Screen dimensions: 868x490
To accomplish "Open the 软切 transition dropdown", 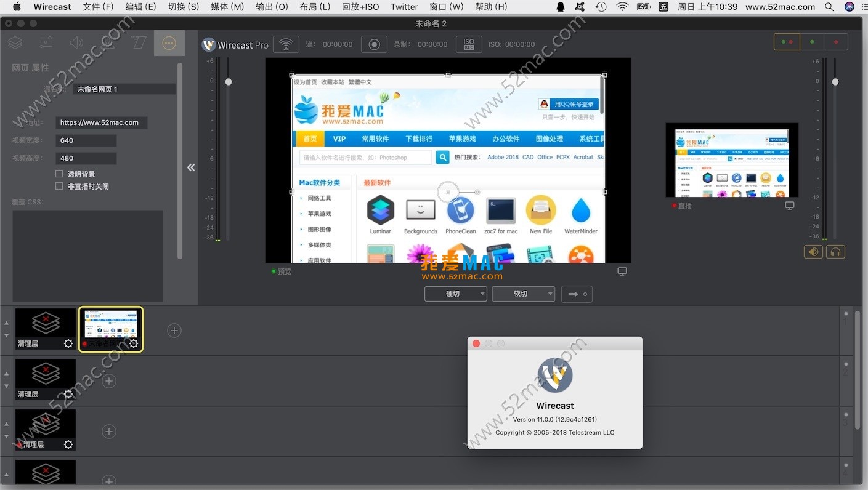I will pos(523,294).
